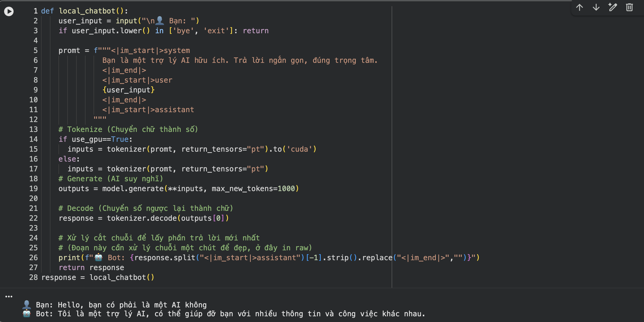The width and height of the screenshot is (644, 322).
Task: Run the local_chatbot code cell
Action: 9,11
